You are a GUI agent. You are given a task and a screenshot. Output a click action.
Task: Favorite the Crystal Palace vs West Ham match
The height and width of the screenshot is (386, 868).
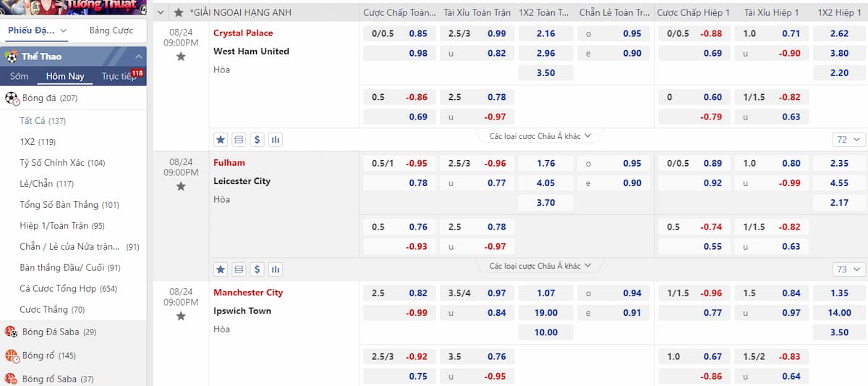point(181,56)
